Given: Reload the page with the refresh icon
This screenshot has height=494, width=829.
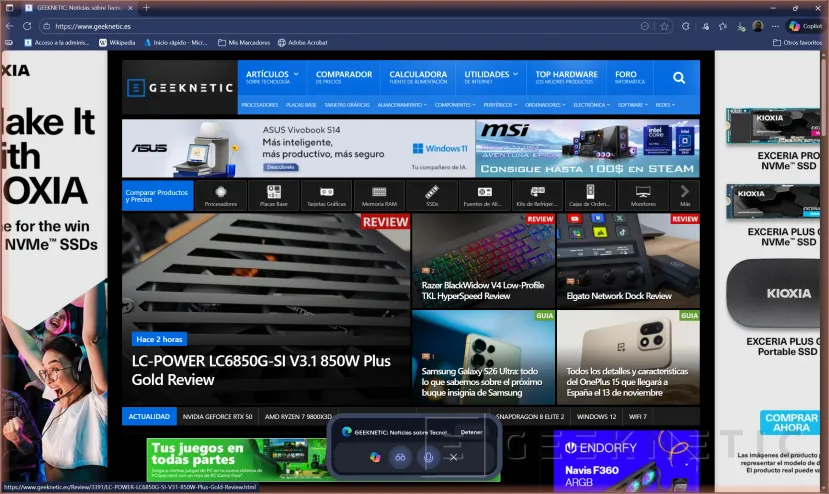Looking at the screenshot, I should click(27, 26).
